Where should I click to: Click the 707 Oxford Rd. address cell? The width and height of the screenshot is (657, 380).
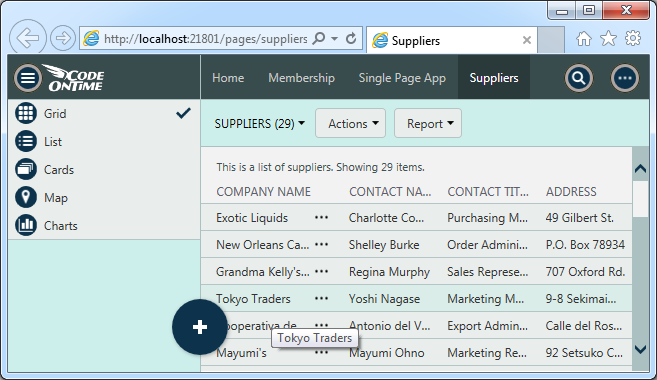[585, 272]
